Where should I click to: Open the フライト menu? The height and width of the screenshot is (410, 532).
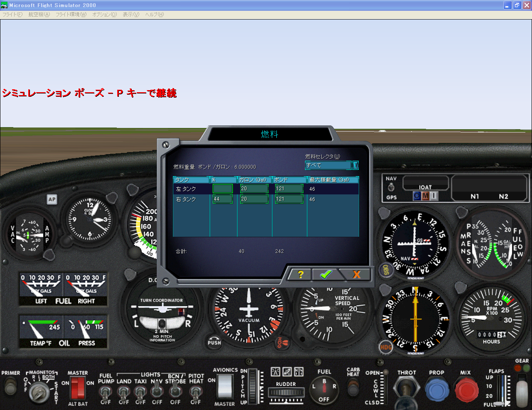tap(12, 15)
